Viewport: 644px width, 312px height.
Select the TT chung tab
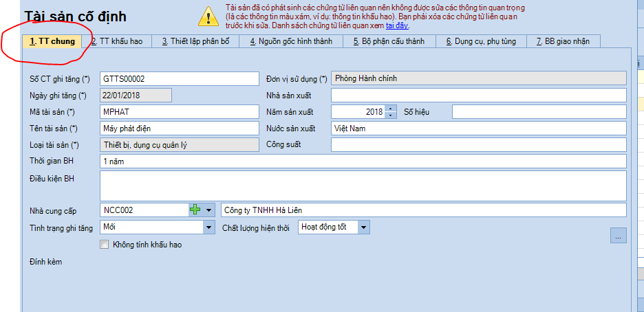point(52,41)
